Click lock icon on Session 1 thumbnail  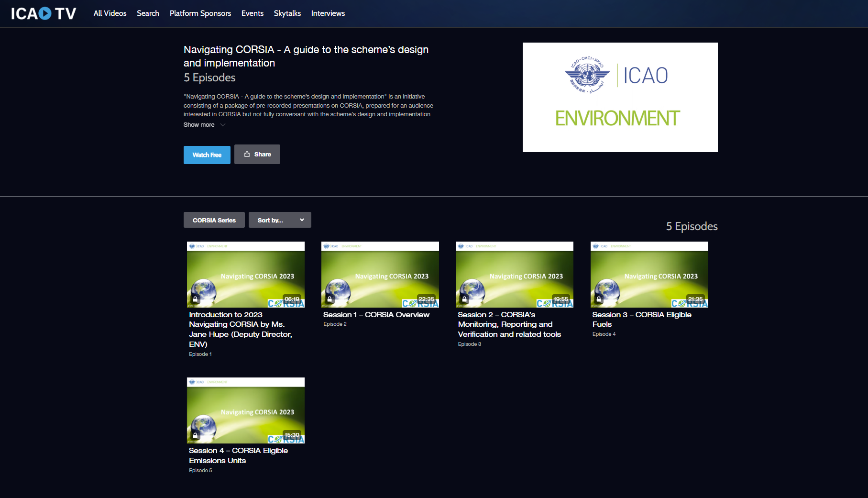[x=330, y=299]
